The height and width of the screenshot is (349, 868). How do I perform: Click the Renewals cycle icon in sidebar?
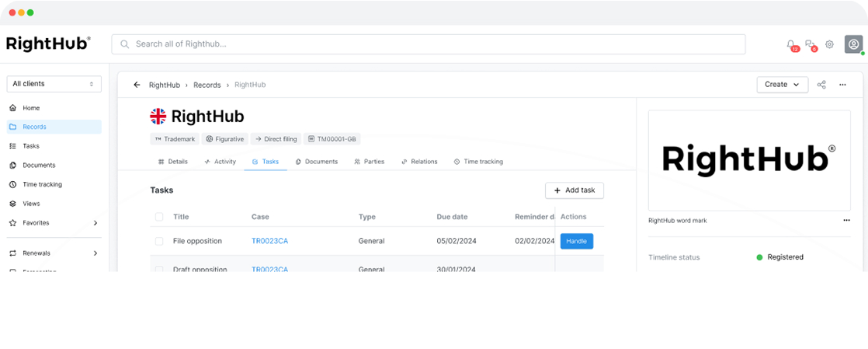[x=12, y=253]
